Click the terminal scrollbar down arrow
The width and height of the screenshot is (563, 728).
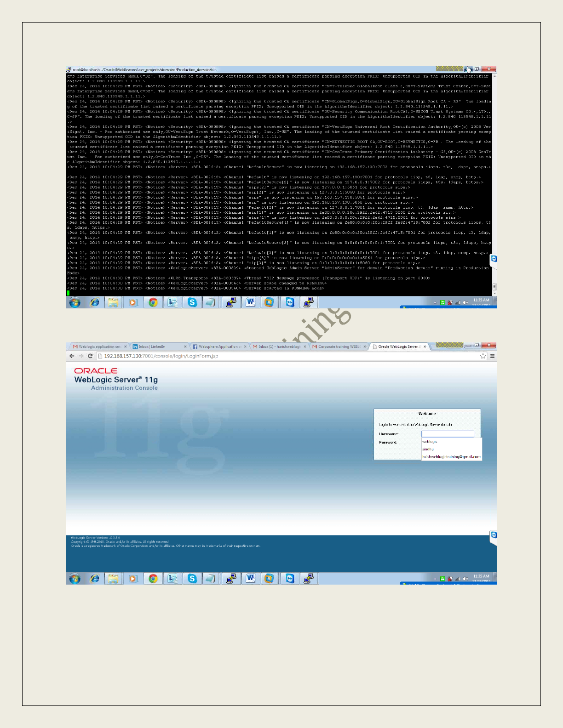click(494, 293)
